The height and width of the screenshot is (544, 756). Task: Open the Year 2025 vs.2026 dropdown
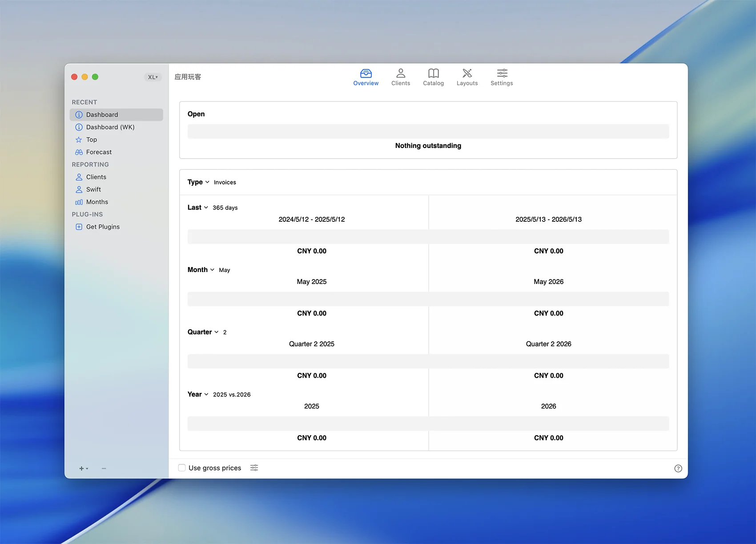219,394
